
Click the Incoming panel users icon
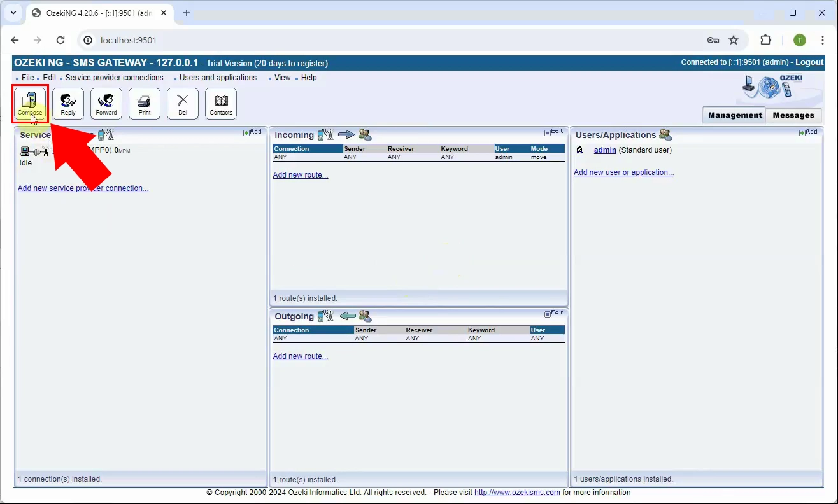pyautogui.click(x=365, y=134)
